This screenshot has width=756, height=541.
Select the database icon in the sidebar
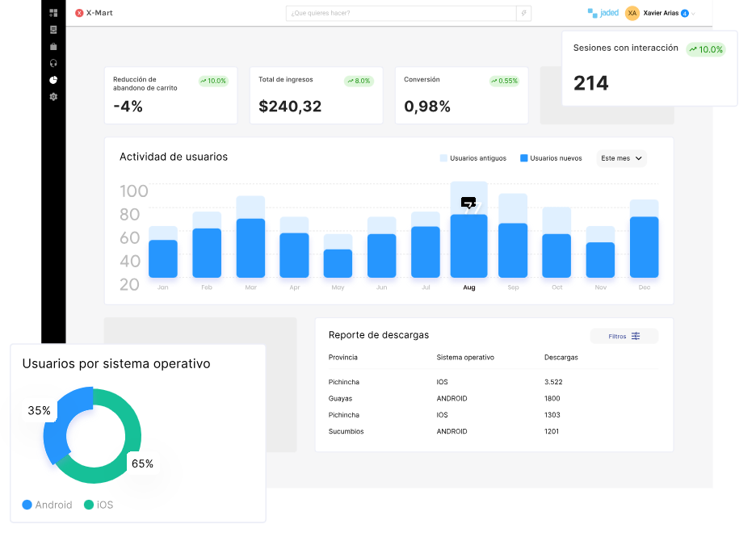(x=53, y=30)
